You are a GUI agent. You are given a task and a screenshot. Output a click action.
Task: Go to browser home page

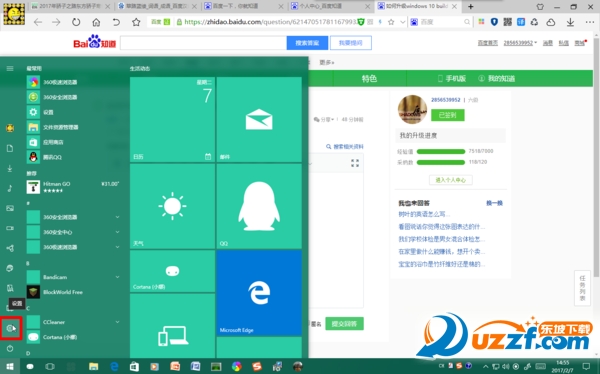pyautogui.click(x=96, y=22)
